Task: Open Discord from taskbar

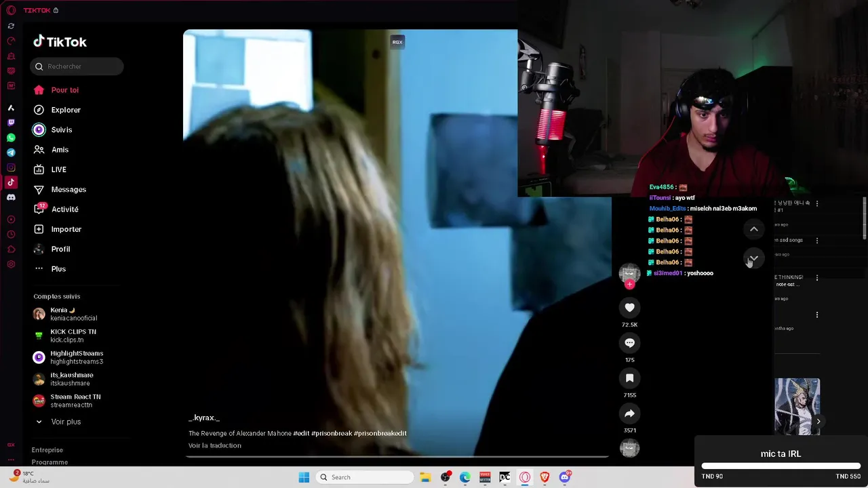Action: (x=565, y=477)
